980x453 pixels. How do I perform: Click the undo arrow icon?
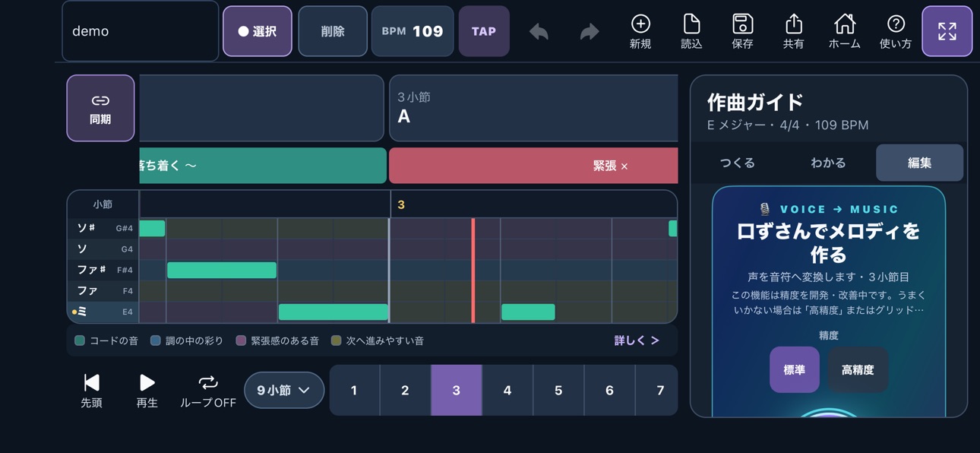click(539, 32)
